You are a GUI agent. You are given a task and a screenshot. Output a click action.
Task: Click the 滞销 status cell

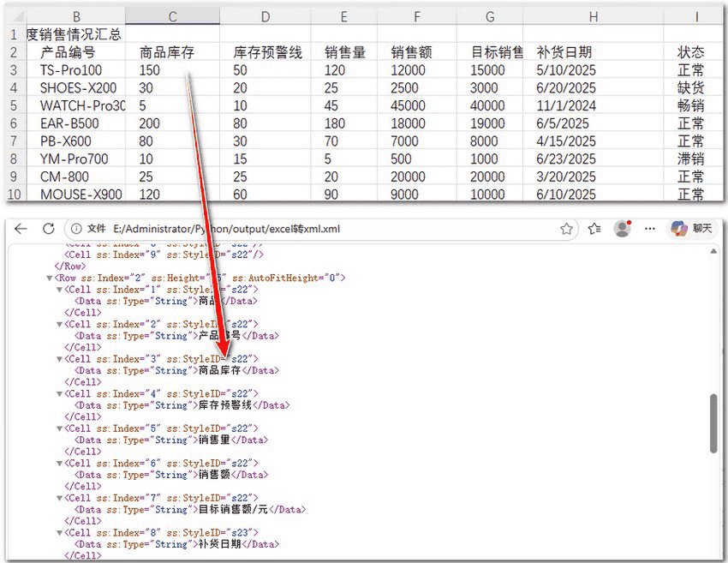tap(692, 159)
